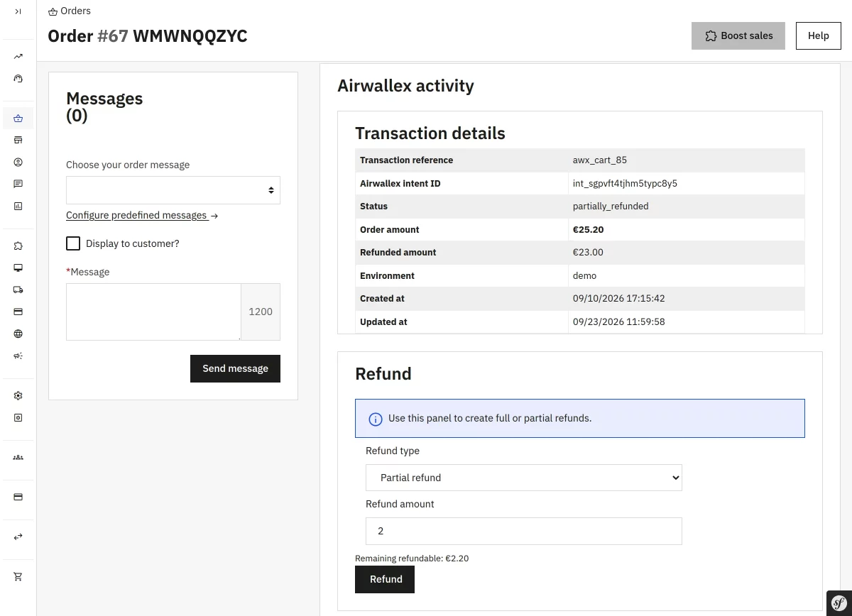Viewport: 852px width, 616px height.
Task: Click the 1200 character counter
Action: click(261, 312)
